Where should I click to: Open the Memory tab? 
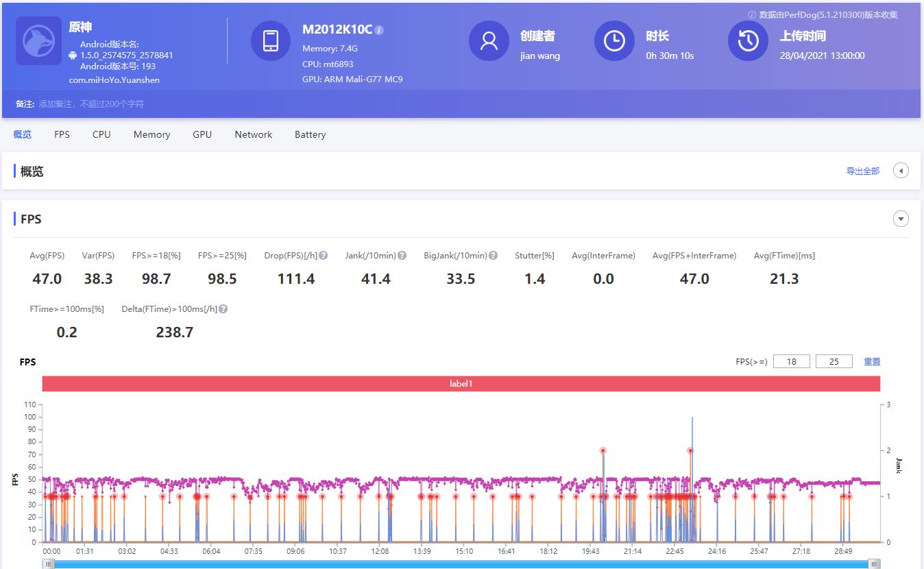(151, 134)
